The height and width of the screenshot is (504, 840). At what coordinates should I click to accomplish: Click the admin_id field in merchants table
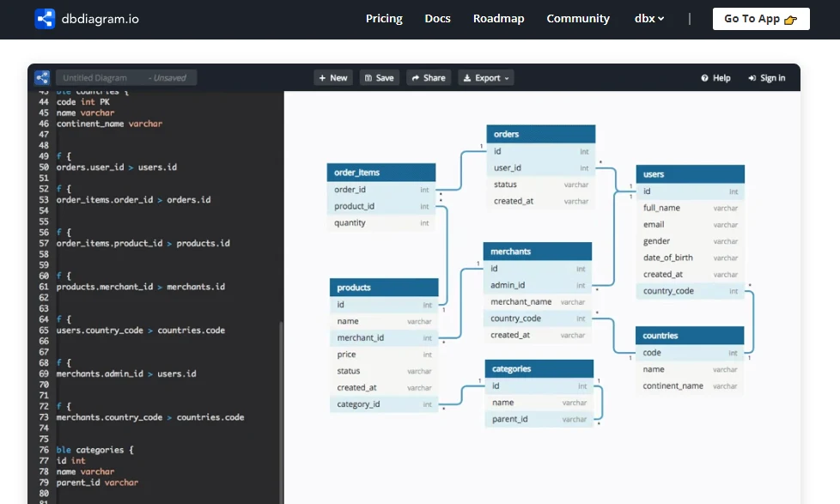(x=538, y=285)
